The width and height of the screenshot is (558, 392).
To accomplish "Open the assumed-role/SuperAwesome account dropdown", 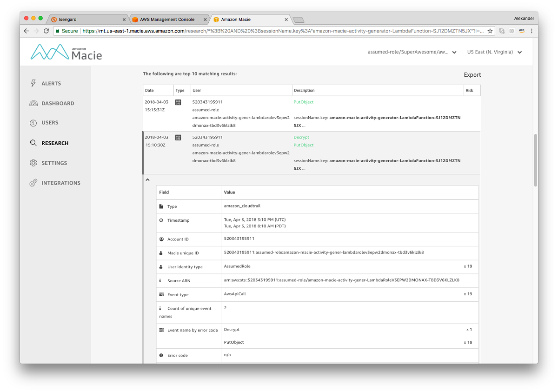I will (412, 52).
